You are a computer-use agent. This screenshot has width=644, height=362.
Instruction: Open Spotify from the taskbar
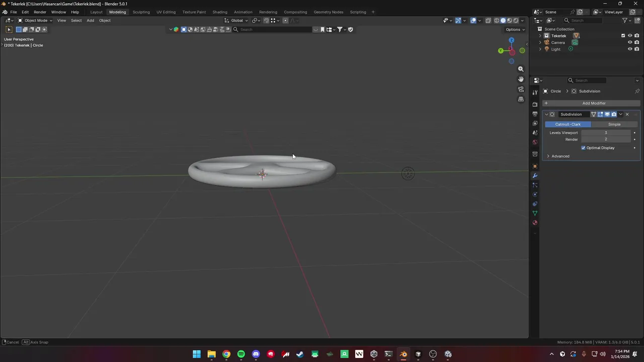click(241, 354)
